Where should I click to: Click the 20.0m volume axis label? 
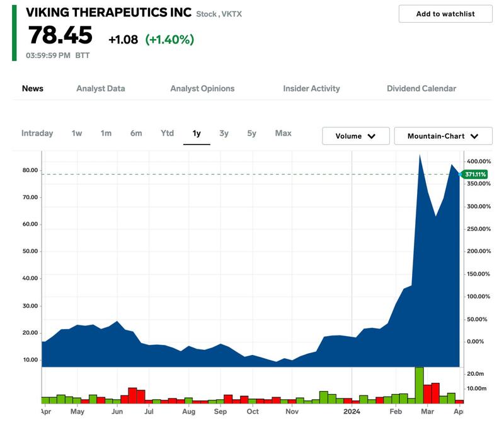pyautogui.click(x=476, y=374)
